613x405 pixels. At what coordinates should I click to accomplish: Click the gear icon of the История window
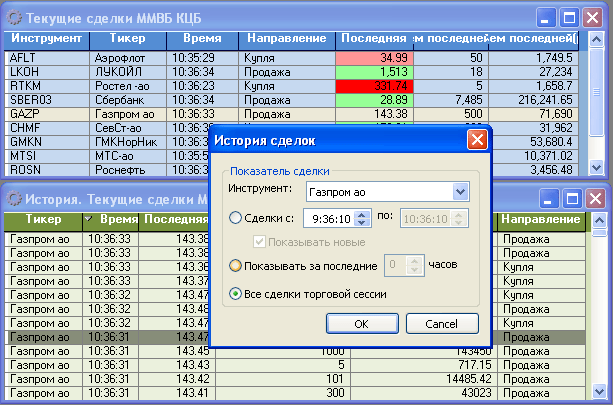click(x=15, y=199)
